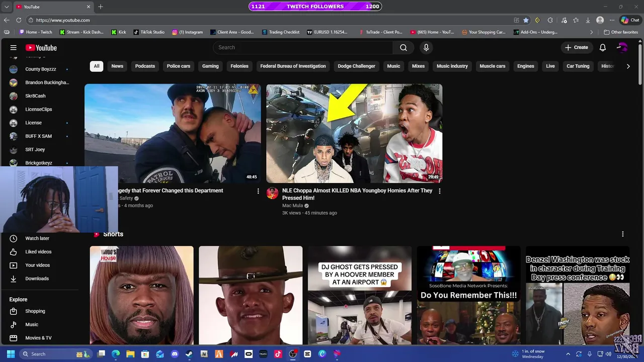Open Shorts shelf three-dot options
Viewport: 644px width, 362px height.
tap(623, 234)
